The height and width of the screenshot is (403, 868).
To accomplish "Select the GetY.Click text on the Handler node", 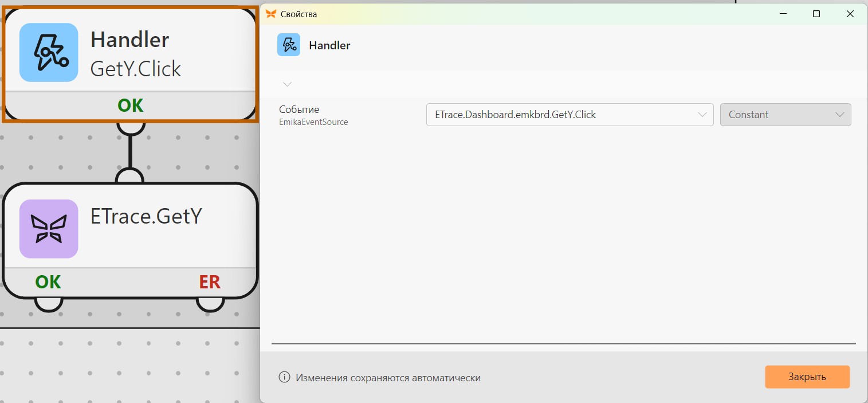I will pos(136,69).
